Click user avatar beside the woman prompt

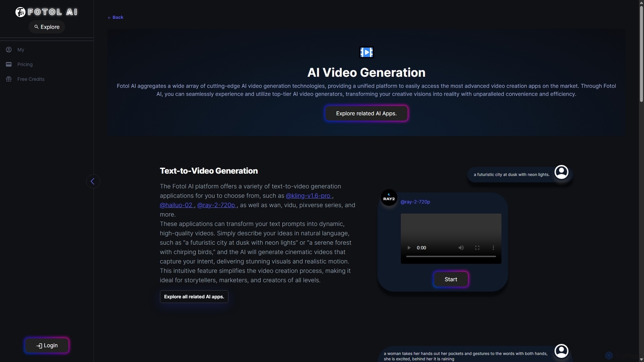click(x=561, y=350)
